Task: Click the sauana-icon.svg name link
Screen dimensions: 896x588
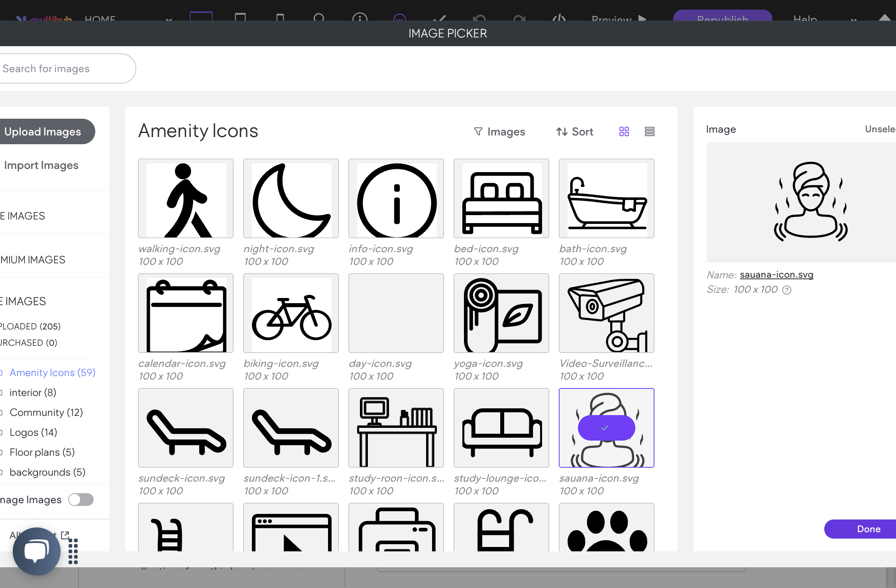Action: (776, 274)
